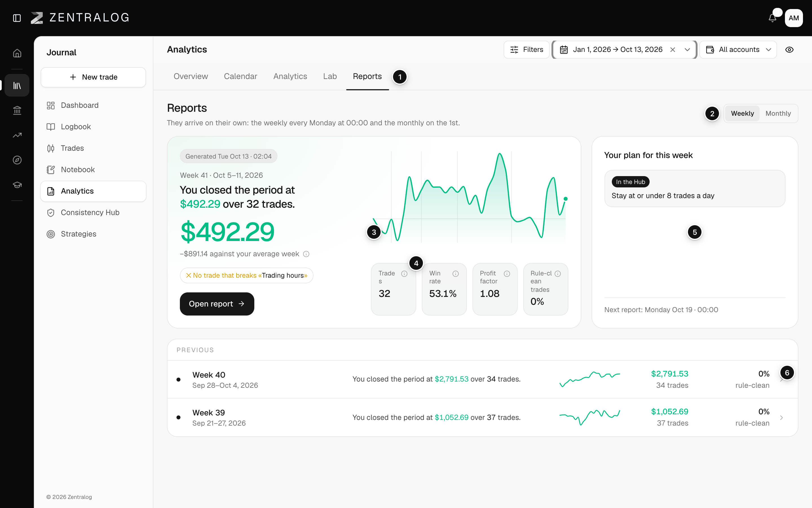Open the graduation cap rail icon
Viewport: 812px width, 508px height.
tap(17, 185)
